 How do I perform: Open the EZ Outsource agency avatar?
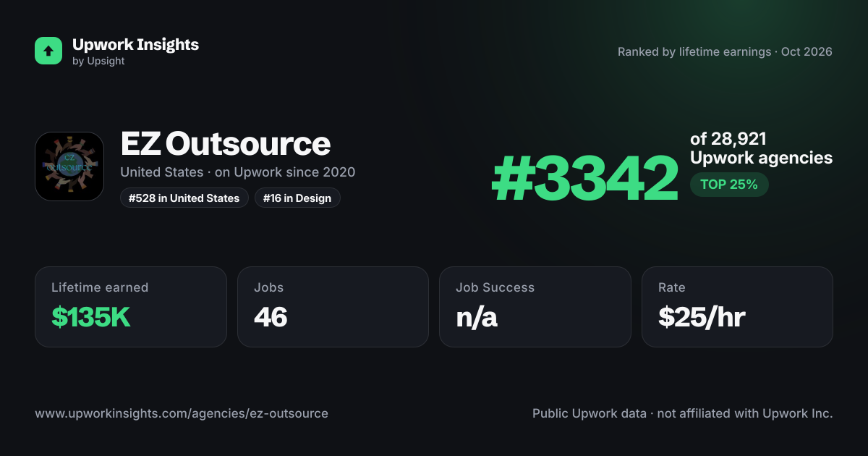(69, 166)
